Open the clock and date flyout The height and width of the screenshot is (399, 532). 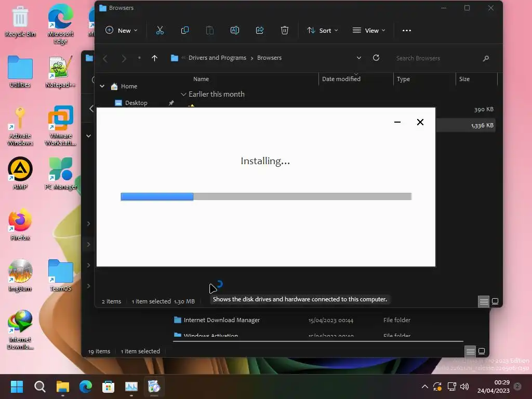pyautogui.click(x=494, y=387)
